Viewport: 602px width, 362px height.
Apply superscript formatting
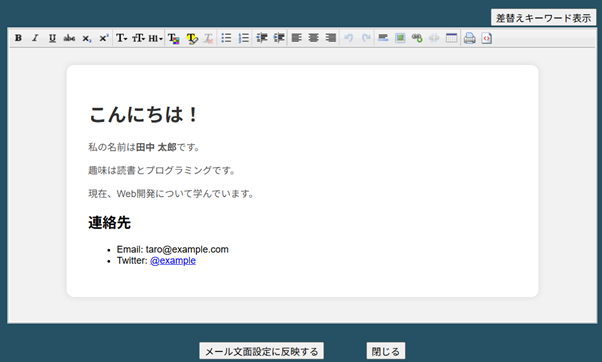pyautogui.click(x=104, y=38)
